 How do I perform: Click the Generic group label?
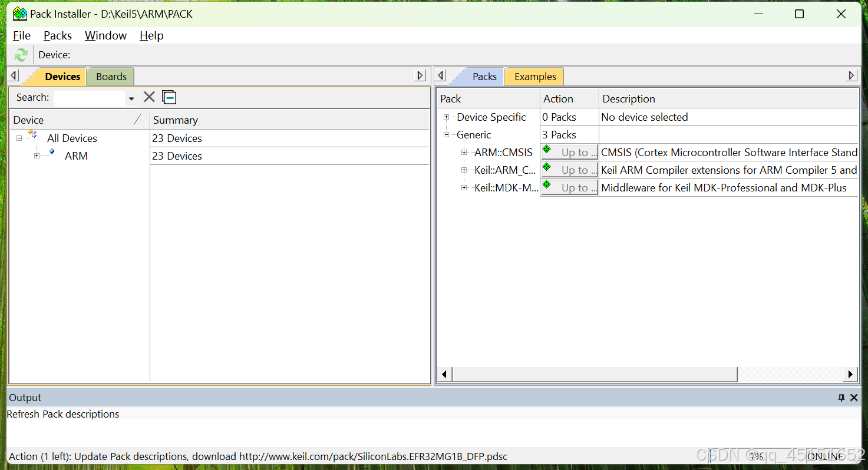pyautogui.click(x=474, y=135)
